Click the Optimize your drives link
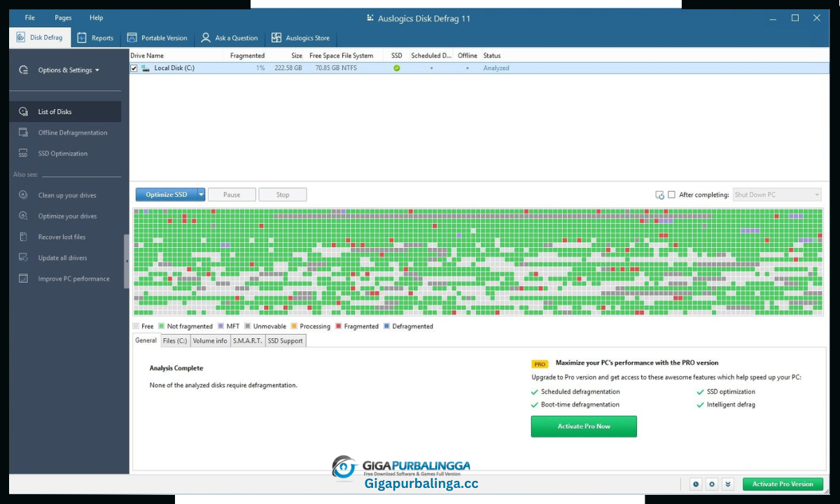This screenshot has height=504, width=840. pos(67,216)
